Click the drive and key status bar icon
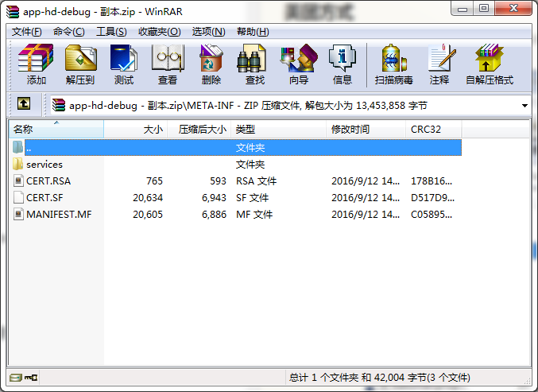The height and width of the screenshot is (392, 538). tap(24, 377)
